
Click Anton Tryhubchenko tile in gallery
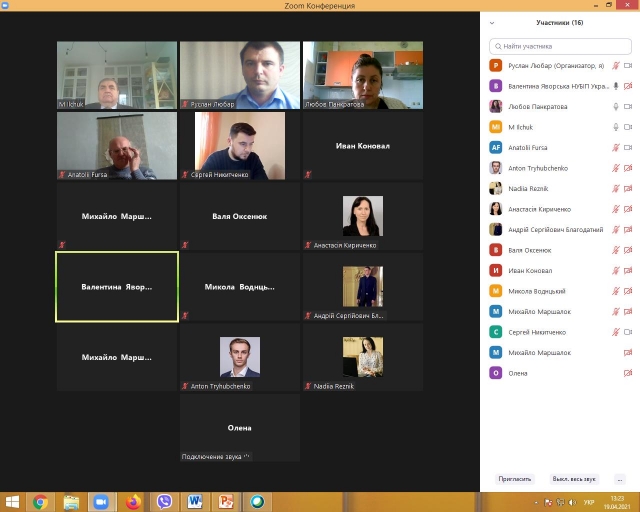point(240,357)
